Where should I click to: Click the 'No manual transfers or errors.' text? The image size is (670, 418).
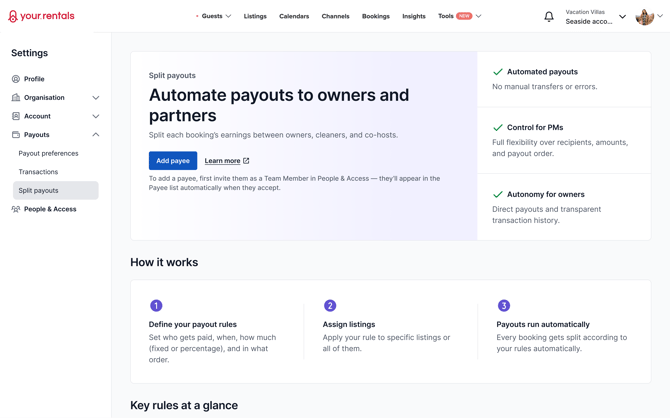tap(545, 87)
